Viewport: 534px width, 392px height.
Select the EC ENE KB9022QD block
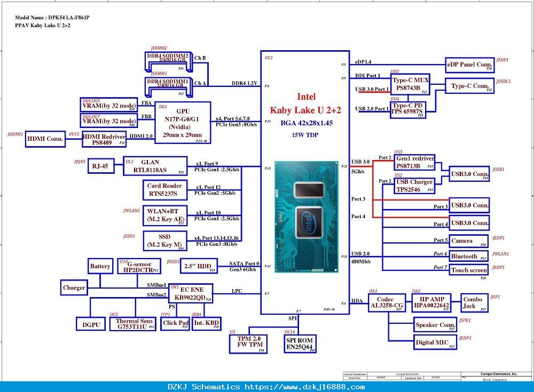coord(191,293)
